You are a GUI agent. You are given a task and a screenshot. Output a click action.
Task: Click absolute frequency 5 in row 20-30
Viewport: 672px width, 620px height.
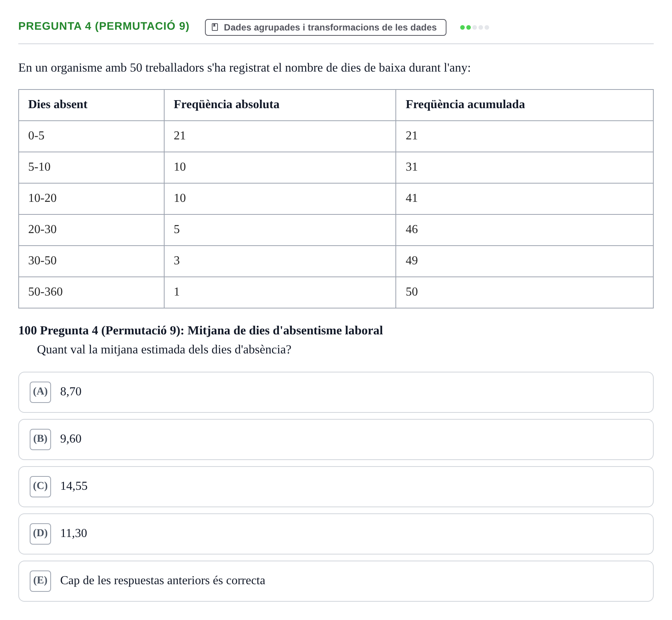tap(280, 230)
